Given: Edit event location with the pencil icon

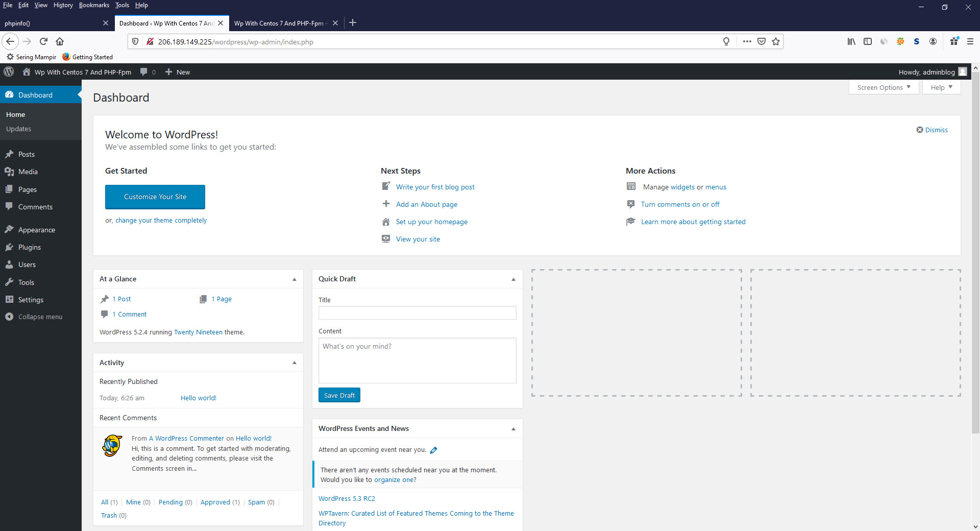Looking at the screenshot, I should tap(434, 450).
